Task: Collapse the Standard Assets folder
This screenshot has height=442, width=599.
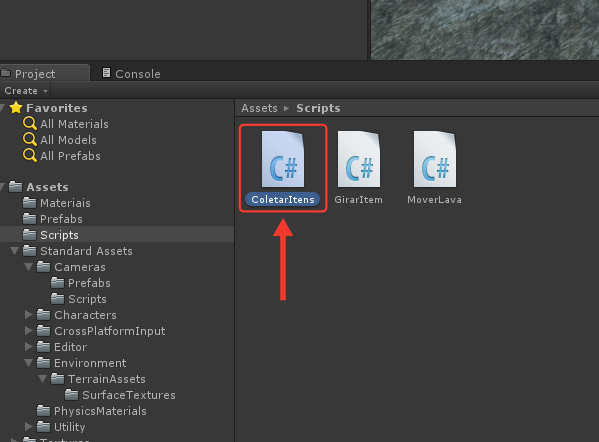Action: (x=15, y=251)
